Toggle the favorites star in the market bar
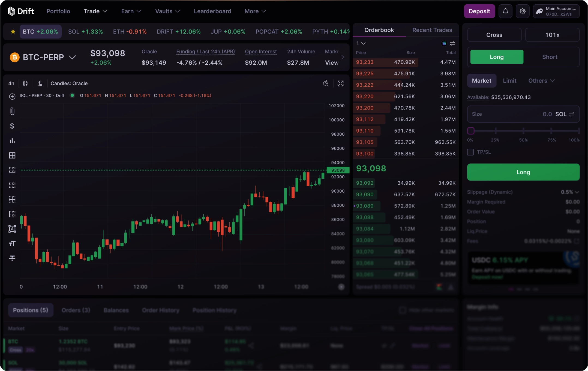588x371 pixels. [x=13, y=31]
